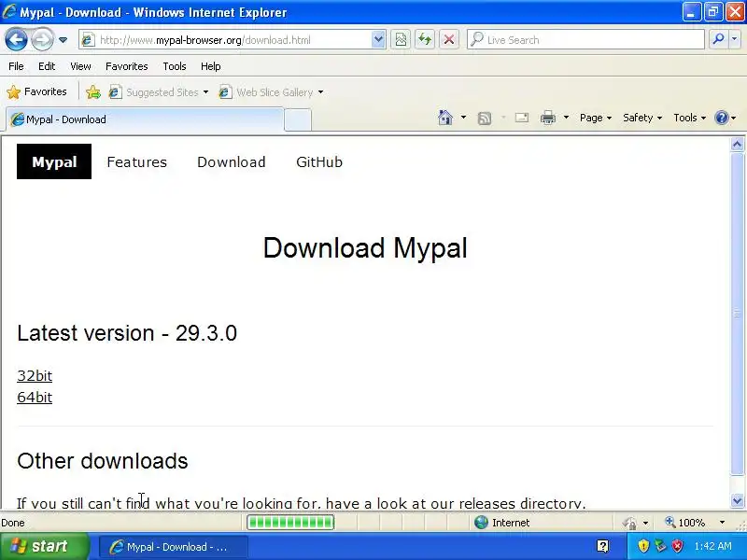Click the Favorites star button

pos(37,91)
